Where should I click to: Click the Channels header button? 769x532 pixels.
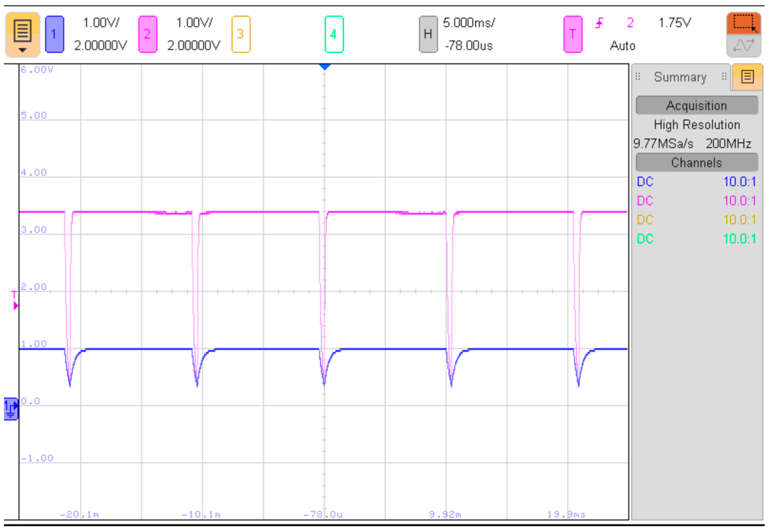pos(697,163)
